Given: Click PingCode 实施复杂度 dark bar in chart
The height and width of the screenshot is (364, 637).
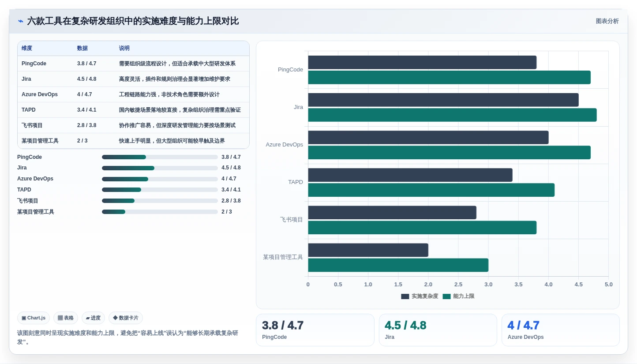Looking at the screenshot, I should 422,62.
